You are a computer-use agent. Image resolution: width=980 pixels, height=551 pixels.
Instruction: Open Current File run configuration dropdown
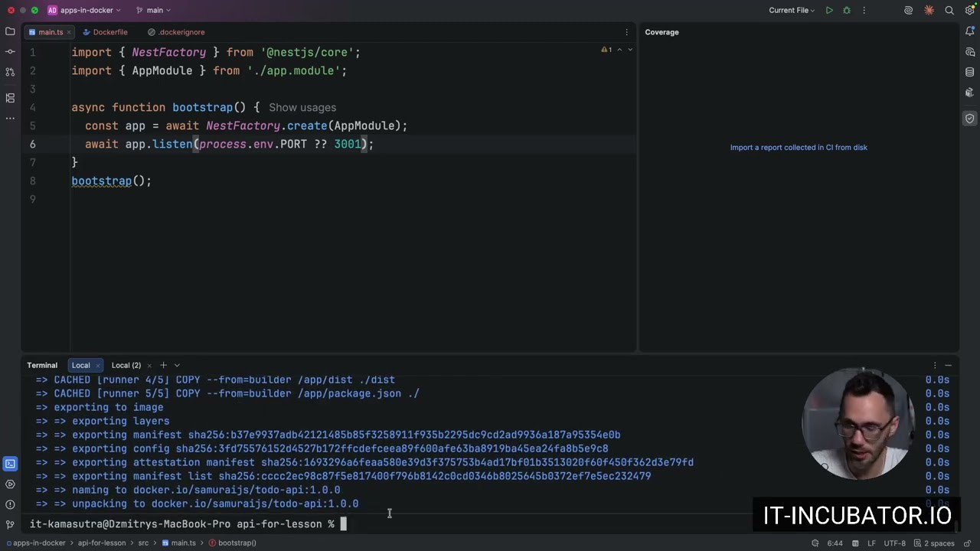pyautogui.click(x=792, y=10)
